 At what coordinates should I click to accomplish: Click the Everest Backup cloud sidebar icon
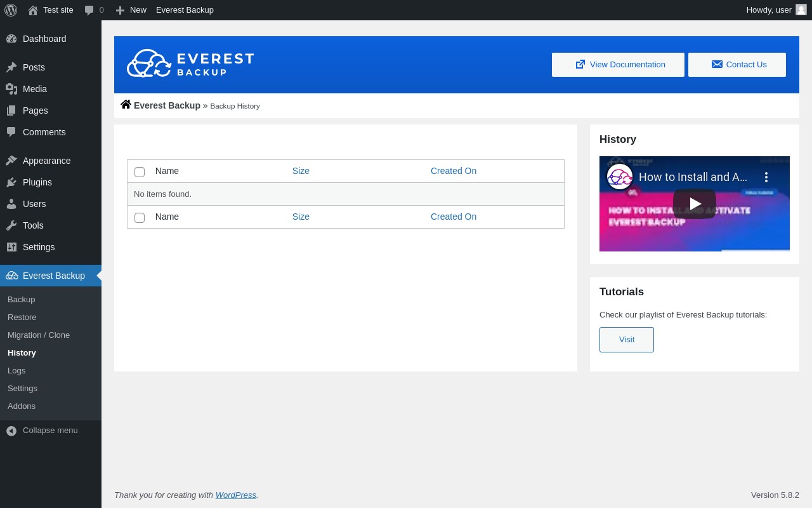11,276
